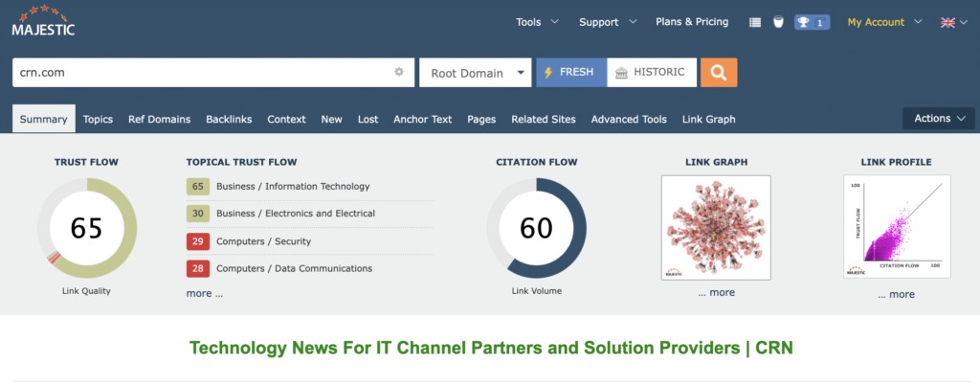980x387 pixels.
Task: Open the list view icon in header
Action: tap(755, 22)
